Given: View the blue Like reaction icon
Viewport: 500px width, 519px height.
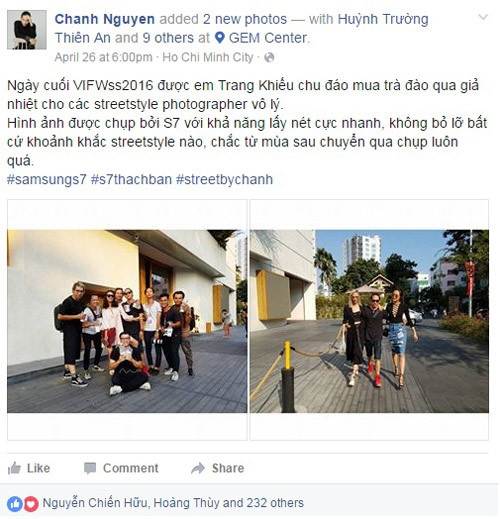Looking at the screenshot, I should [15, 503].
